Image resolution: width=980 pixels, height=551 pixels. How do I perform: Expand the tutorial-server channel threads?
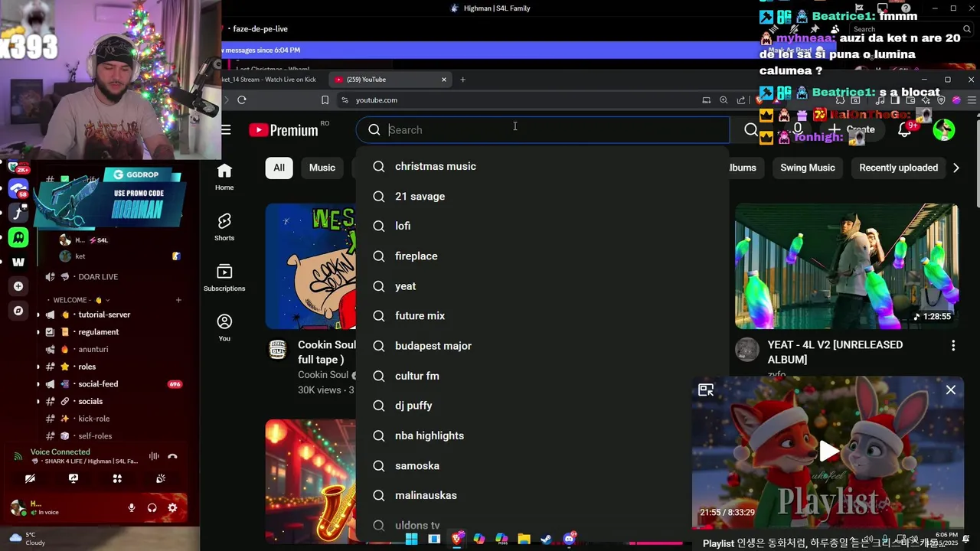coord(38,315)
